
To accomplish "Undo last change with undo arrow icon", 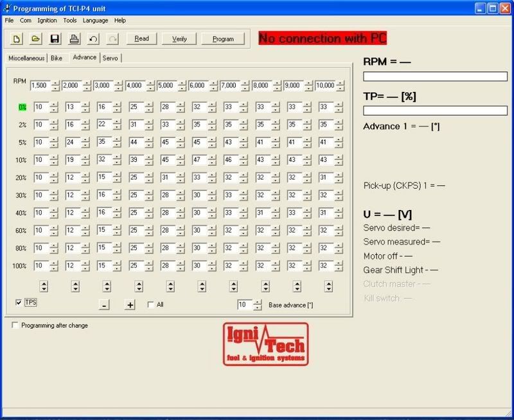I will pos(93,39).
